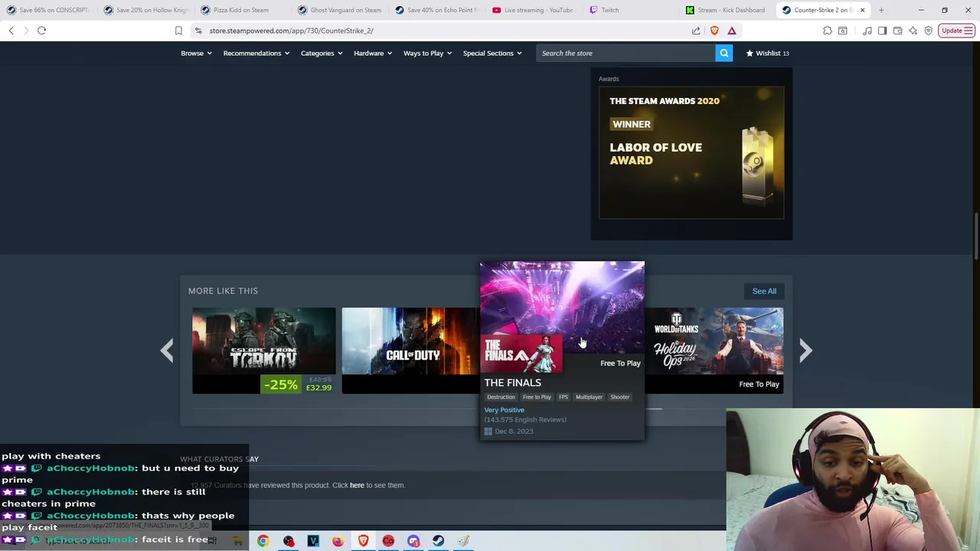Click the browser media control icon

(867, 31)
